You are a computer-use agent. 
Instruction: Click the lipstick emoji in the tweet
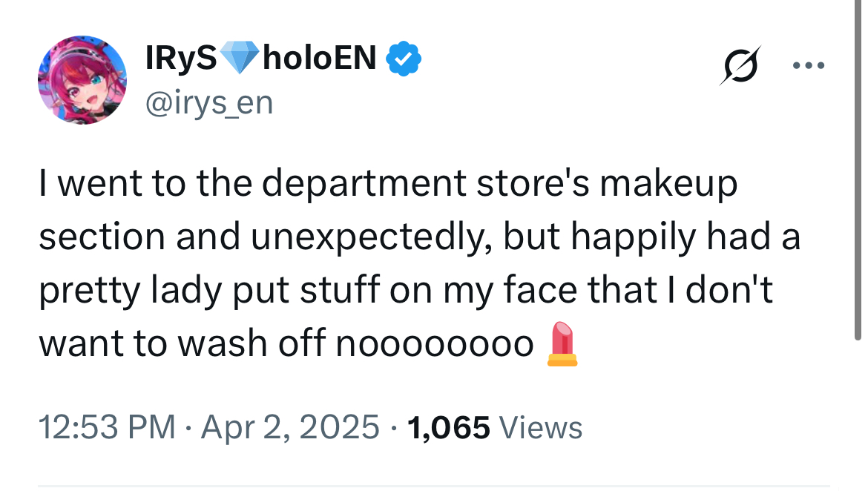pos(563,343)
